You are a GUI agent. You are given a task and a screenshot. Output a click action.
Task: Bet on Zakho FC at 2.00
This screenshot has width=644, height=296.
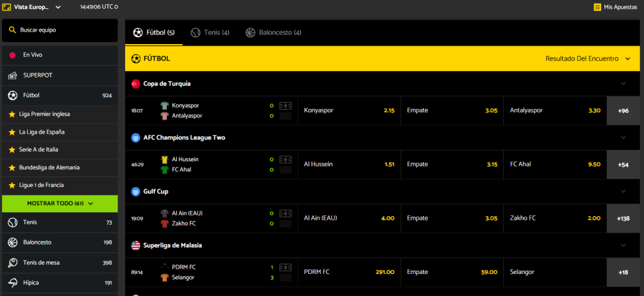point(555,219)
